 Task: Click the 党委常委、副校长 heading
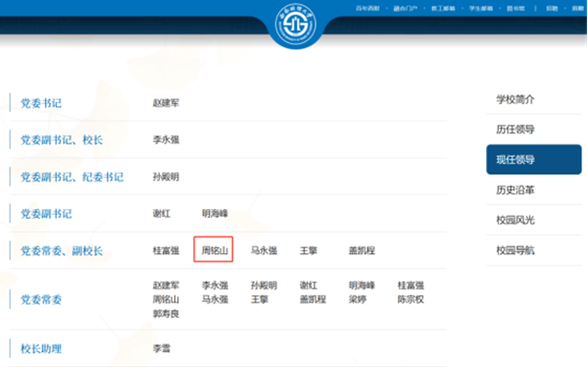(62, 250)
